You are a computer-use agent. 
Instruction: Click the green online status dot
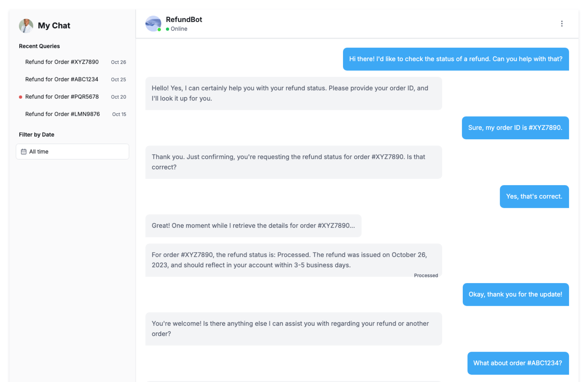click(x=168, y=29)
